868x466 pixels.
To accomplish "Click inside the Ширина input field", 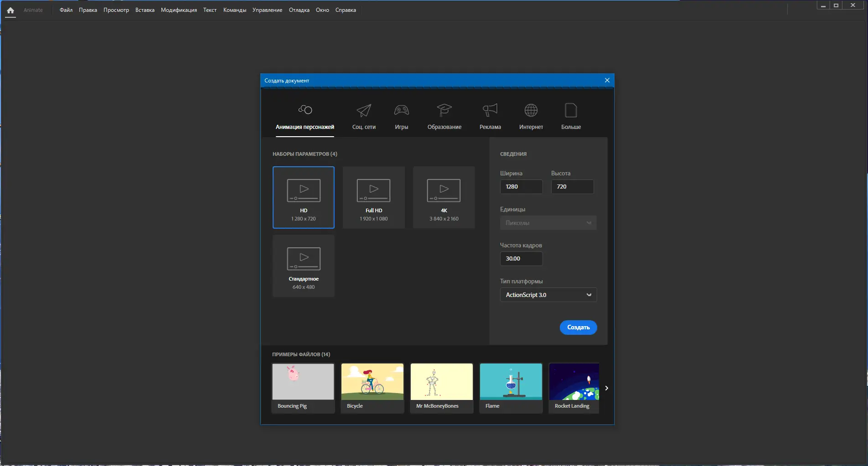I will 521,187.
